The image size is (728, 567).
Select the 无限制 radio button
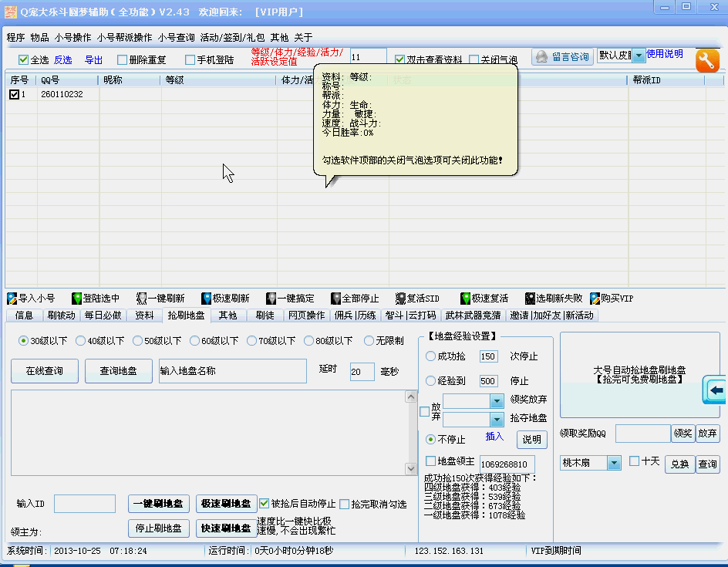coord(369,341)
